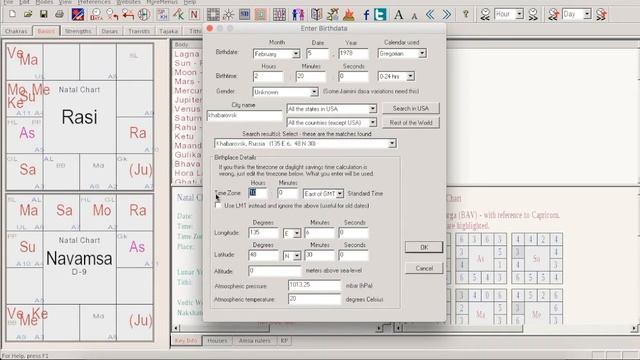Viewport: 640px width, 360px height.
Task: Open the All the states in USA dropdown
Action: pos(372,109)
